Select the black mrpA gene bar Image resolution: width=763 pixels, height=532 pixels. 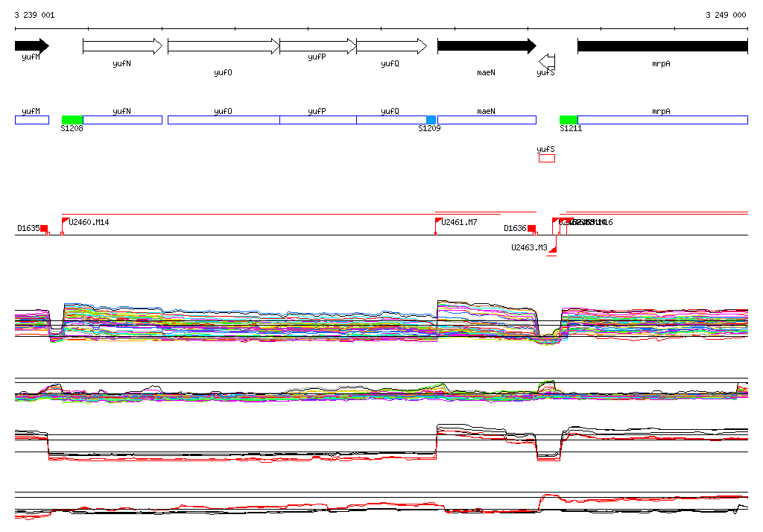pyautogui.click(x=662, y=46)
